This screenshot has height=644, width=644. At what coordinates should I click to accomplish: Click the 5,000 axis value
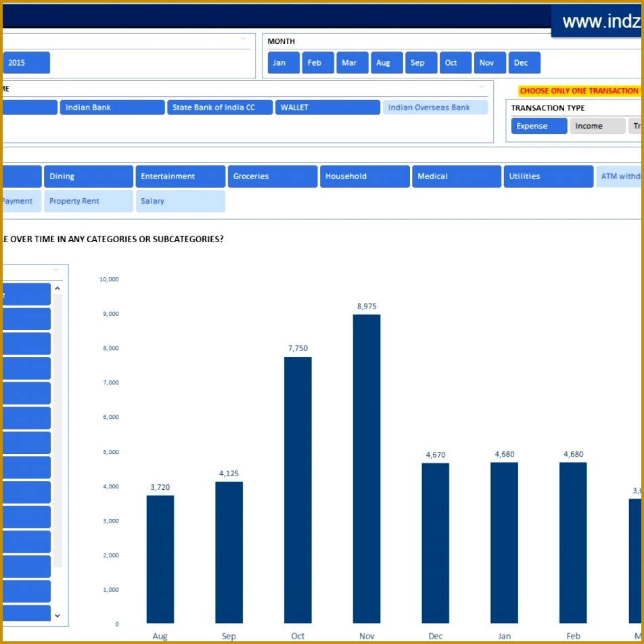click(111, 452)
